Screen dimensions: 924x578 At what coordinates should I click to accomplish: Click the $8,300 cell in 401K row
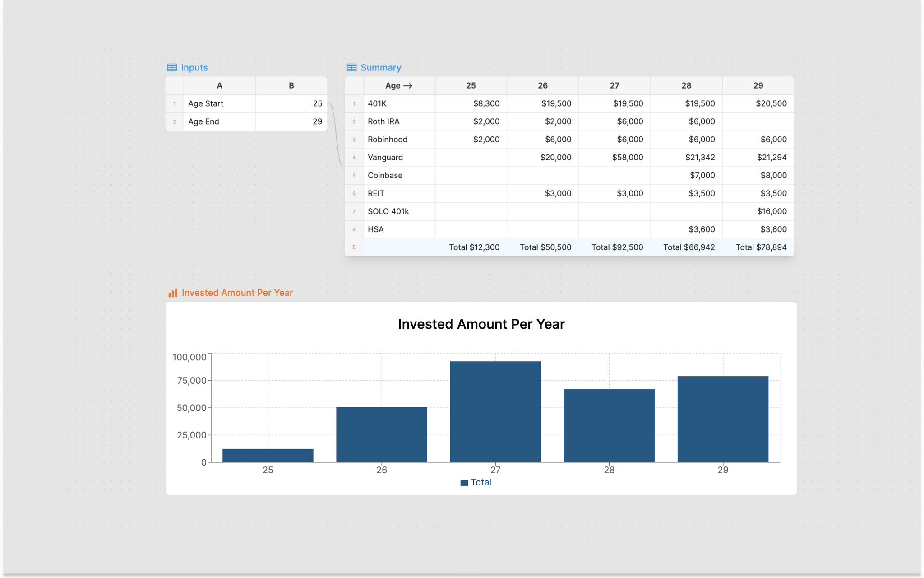(x=471, y=103)
